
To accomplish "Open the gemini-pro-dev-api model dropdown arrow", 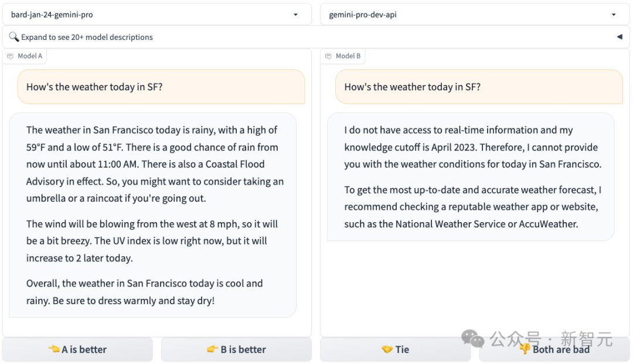I will (614, 15).
